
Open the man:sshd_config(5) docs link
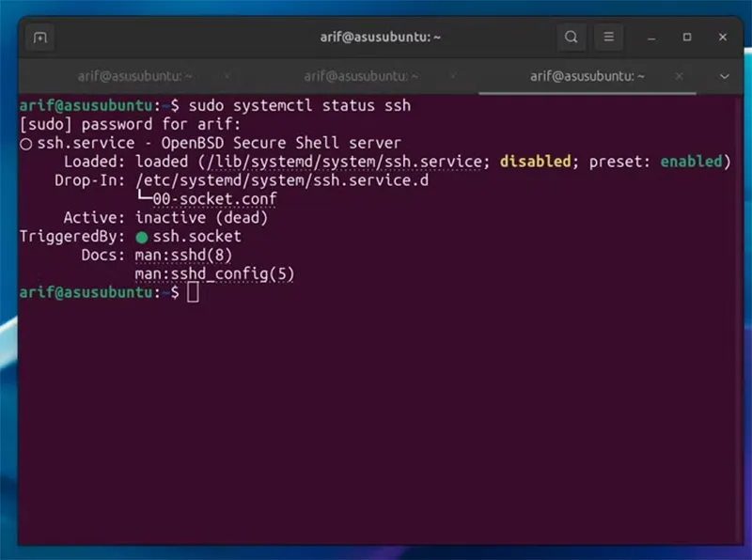(215, 273)
